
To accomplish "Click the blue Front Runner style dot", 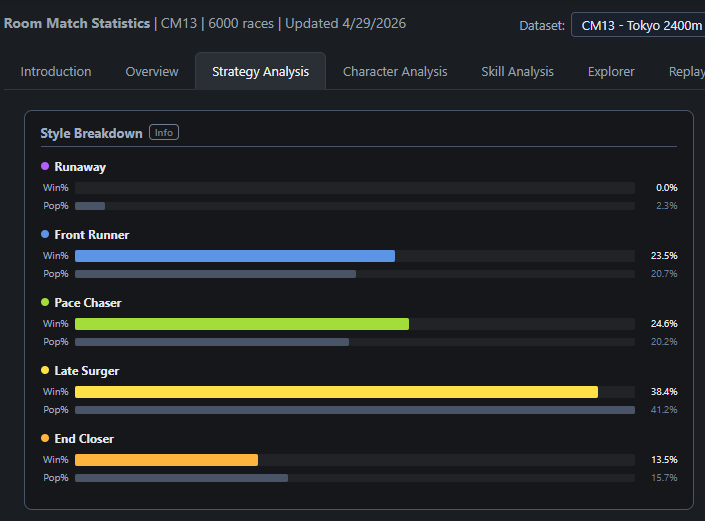I will click(x=45, y=234).
